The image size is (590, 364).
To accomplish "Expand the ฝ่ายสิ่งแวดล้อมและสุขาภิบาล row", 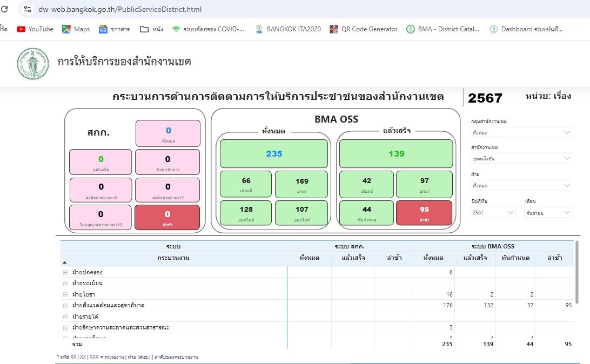I will 65,306.
